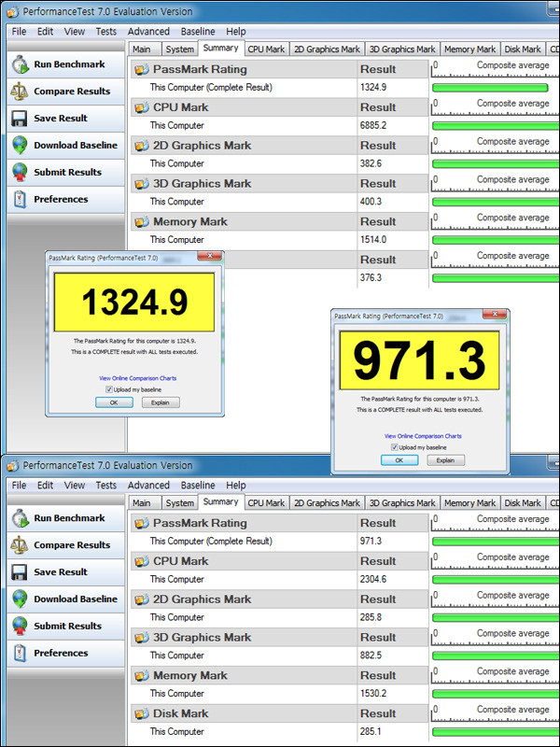Viewport: 560px width, 747px height.
Task: Click Memory Mark green bar in top window
Action: [496, 240]
